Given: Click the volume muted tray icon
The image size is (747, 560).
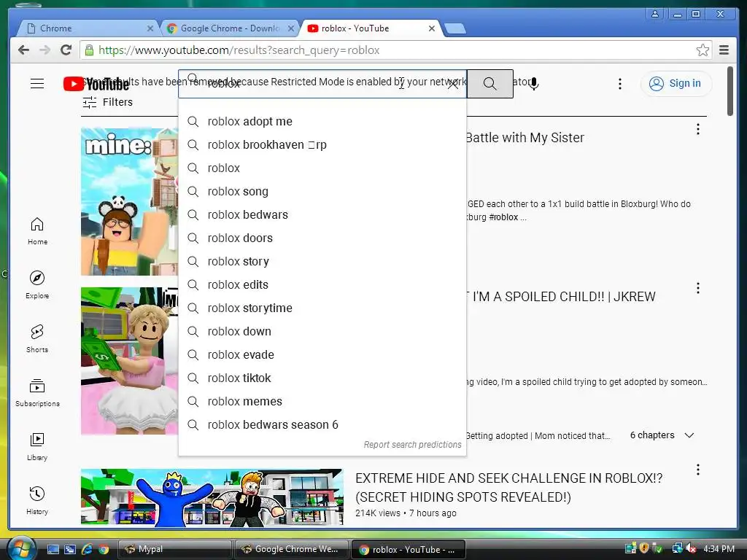Looking at the screenshot, I should point(692,548).
